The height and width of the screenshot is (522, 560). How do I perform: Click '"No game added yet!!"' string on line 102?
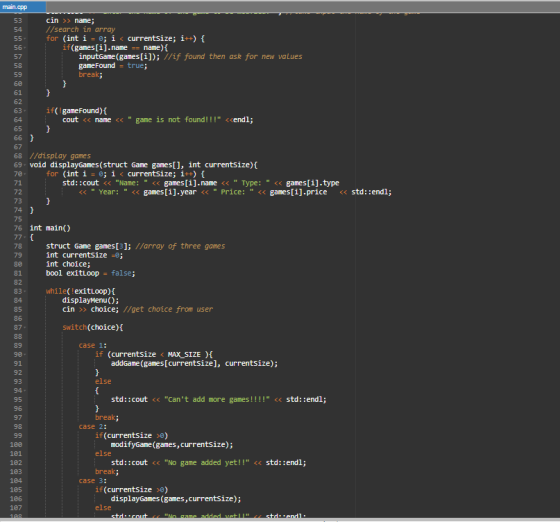[206, 463]
